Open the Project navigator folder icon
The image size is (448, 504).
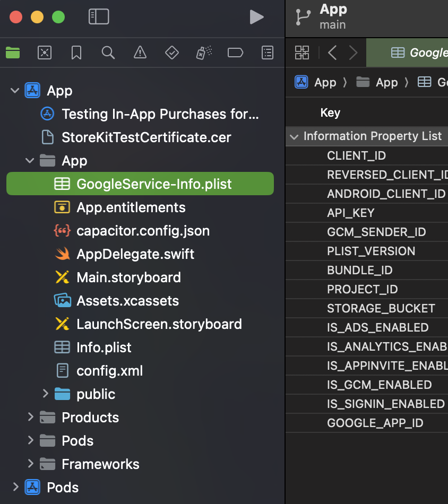click(x=13, y=52)
